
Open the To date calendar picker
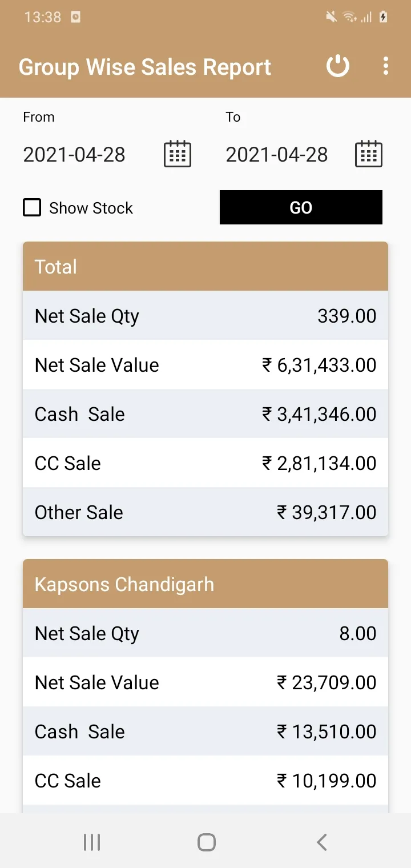point(369,154)
